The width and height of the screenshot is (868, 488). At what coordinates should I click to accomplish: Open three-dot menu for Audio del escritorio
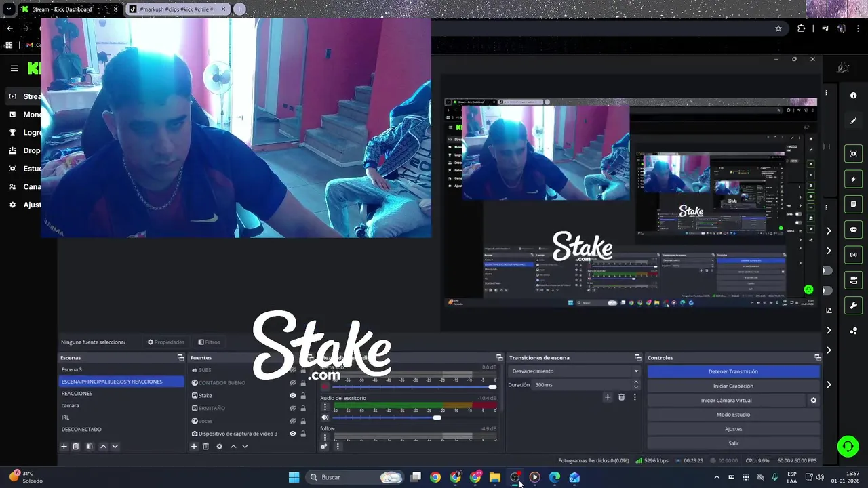coord(325,407)
